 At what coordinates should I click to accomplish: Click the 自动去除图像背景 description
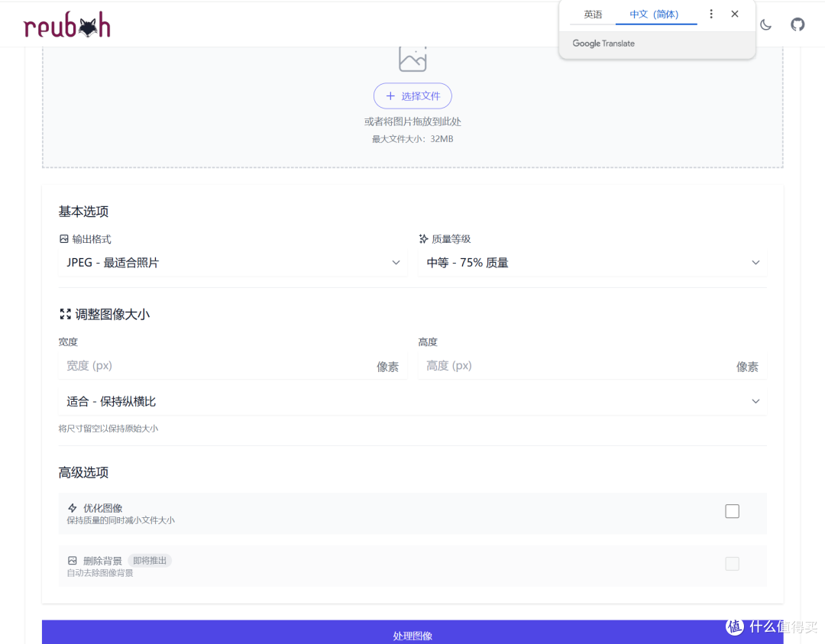point(100,573)
